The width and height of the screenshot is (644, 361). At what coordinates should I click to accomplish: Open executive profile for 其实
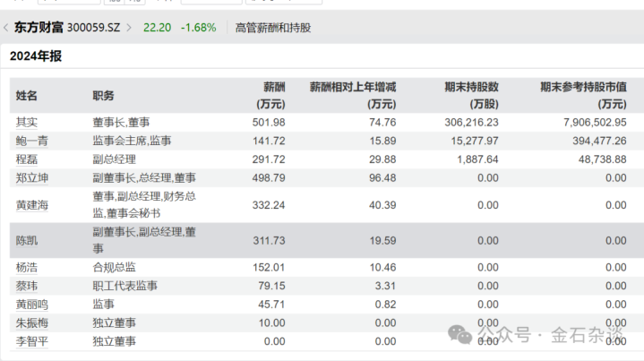(27, 123)
